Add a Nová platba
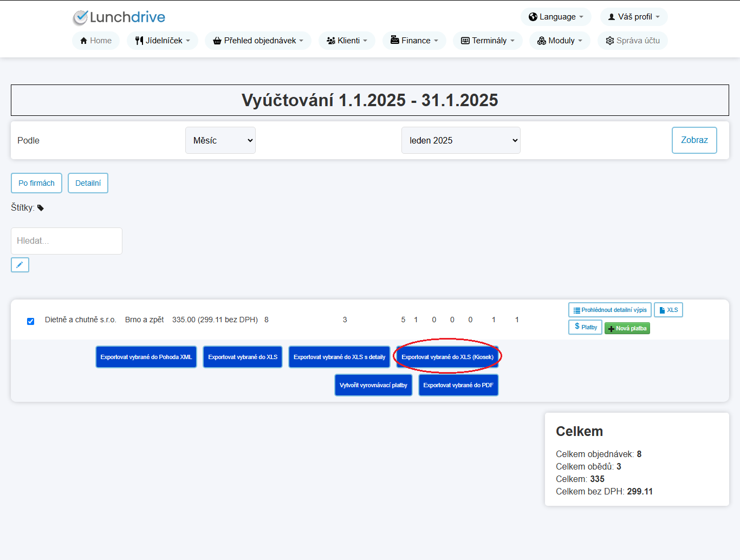 (x=627, y=328)
